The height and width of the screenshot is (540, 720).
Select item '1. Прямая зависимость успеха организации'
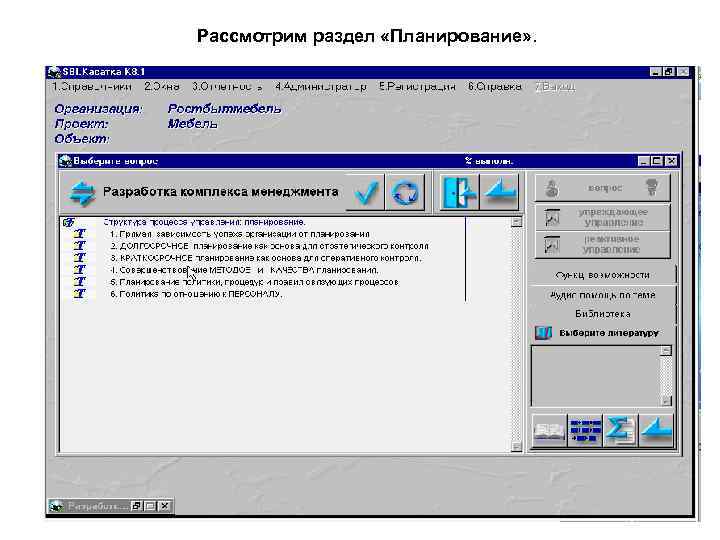point(240,234)
